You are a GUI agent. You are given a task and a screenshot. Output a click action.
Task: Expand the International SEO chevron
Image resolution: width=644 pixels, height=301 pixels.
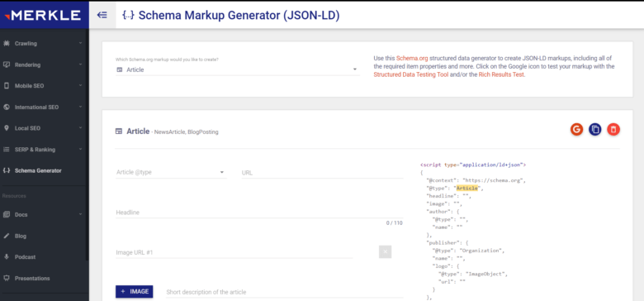coord(81,107)
